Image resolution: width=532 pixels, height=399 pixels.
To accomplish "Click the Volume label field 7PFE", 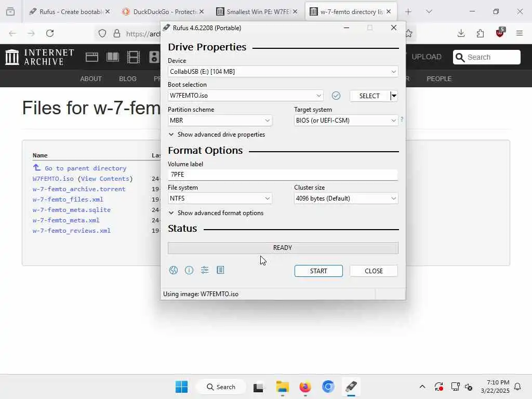I will click(283, 175).
